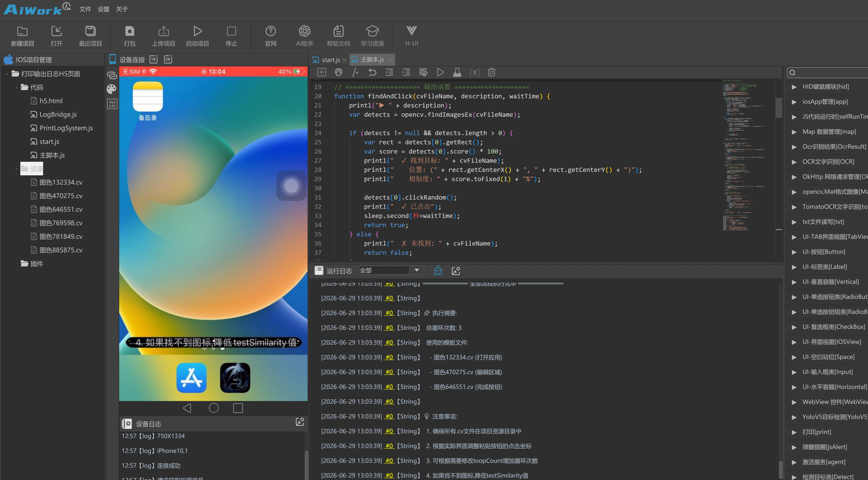Click the YOLO tool icon beside device screen
Screen dimensions: 868x480
pos(112,104)
